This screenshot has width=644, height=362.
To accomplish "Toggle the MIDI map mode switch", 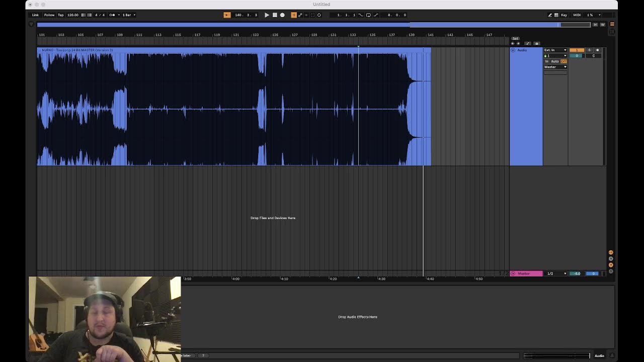I will pyautogui.click(x=577, y=15).
